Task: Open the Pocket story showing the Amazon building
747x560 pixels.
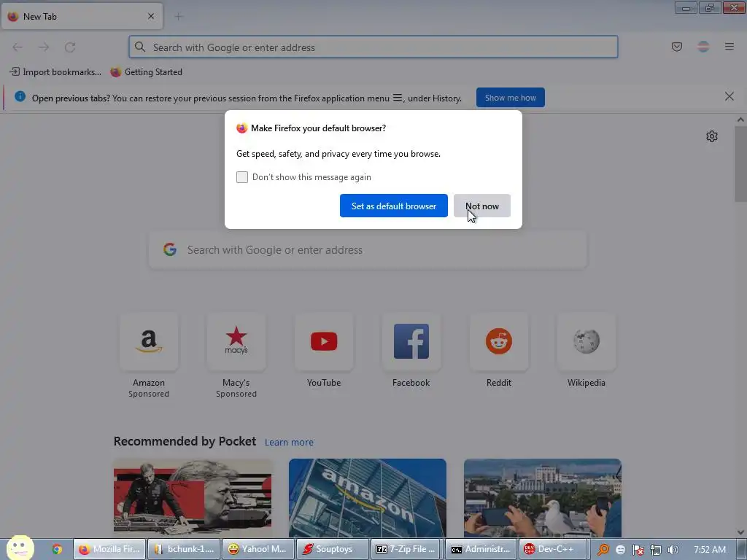Action: pyautogui.click(x=368, y=497)
